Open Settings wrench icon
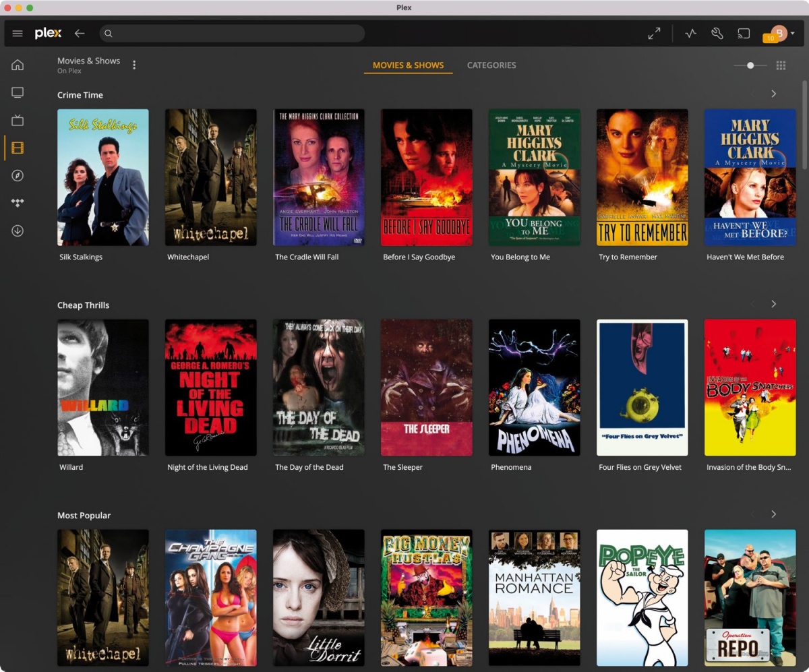The height and width of the screenshot is (672, 809). [717, 33]
